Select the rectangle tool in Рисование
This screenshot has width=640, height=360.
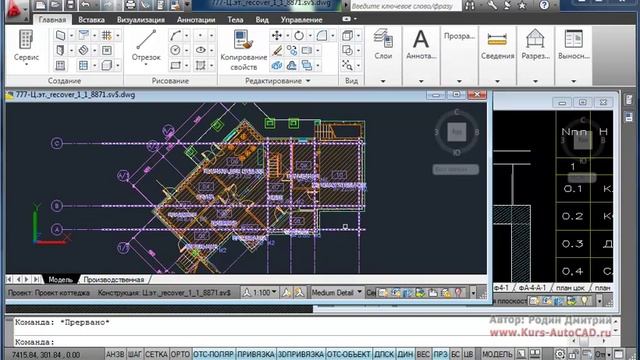[x=176, y=65]
